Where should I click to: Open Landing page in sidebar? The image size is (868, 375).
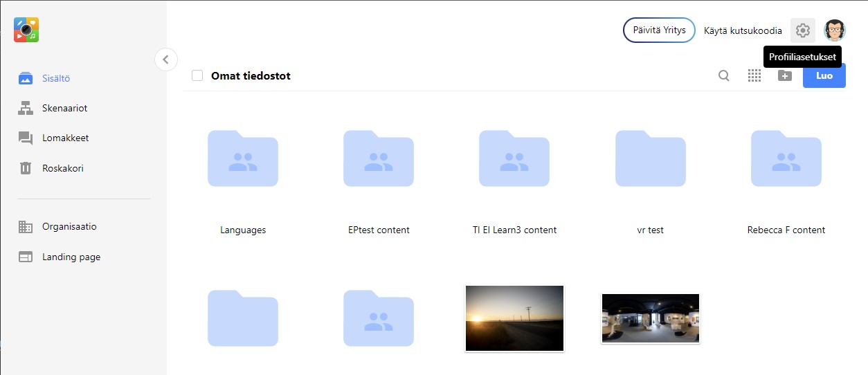(x=60, y=257)
